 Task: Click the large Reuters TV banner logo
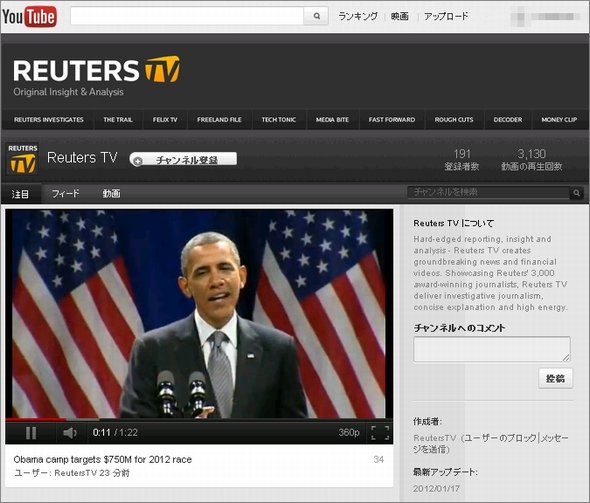(96, 70)
